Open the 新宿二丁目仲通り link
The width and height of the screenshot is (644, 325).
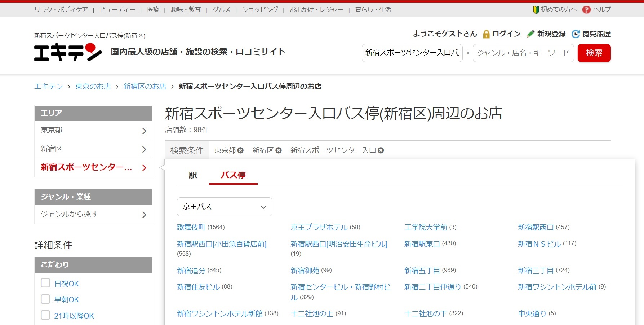pyautogui.click(x=433, y=287)
